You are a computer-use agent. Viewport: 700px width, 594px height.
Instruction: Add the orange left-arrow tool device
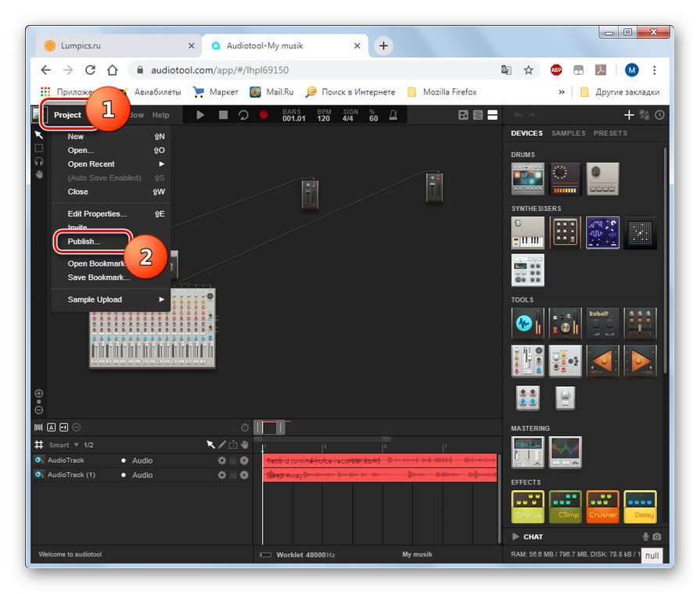pos(602,361)
